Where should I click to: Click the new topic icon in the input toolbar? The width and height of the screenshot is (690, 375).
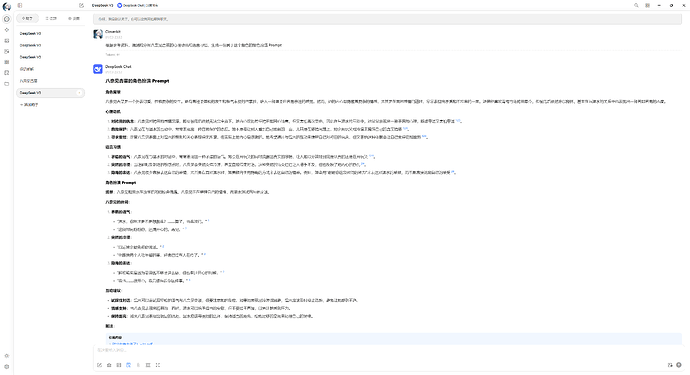pos(99,365)
